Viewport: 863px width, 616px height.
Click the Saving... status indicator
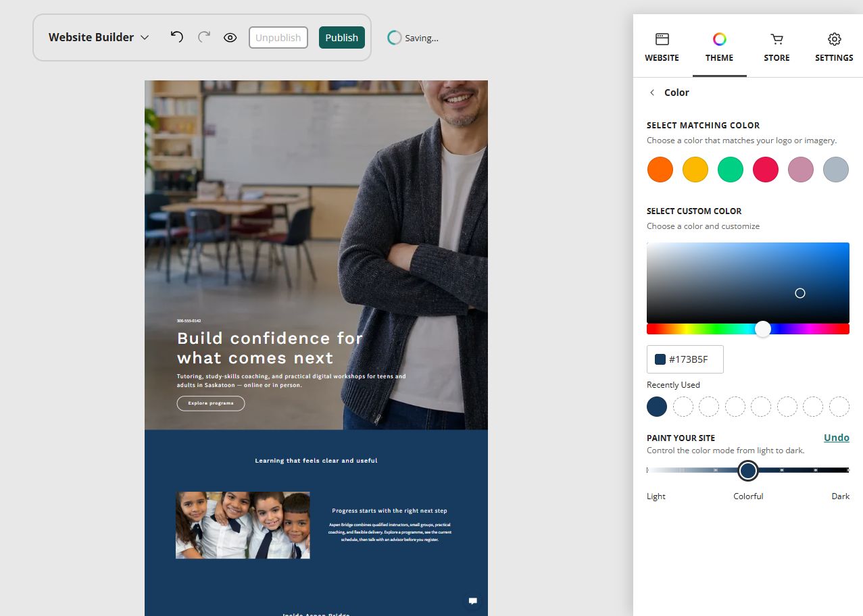[413, 38]
